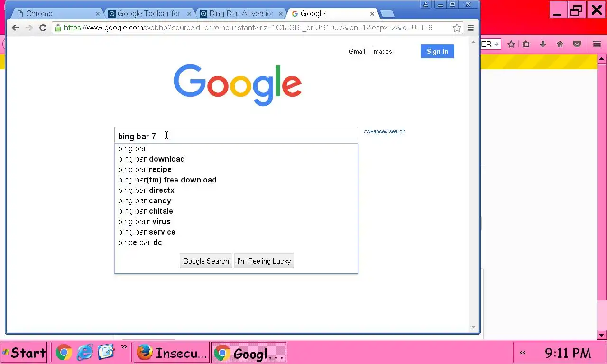Open Firefox downloads arrow icon
Viewport: 607px width, 364px height.
pos(543,44)
